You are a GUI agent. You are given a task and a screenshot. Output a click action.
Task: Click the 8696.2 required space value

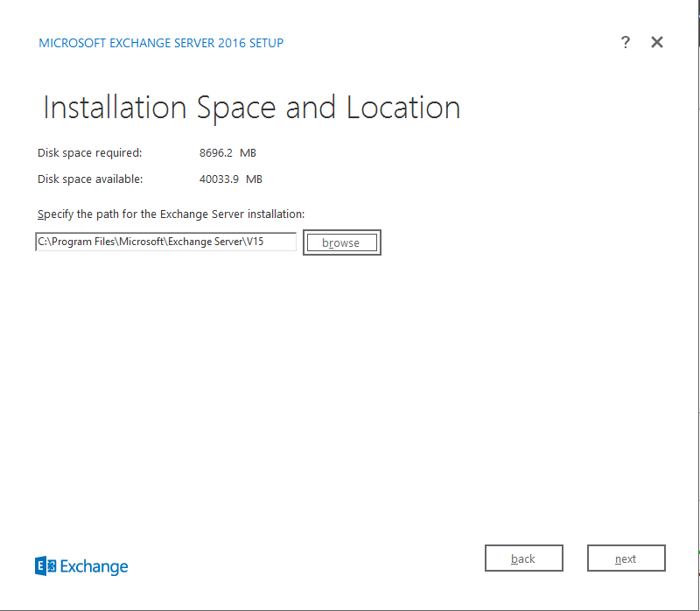point(217,152)
